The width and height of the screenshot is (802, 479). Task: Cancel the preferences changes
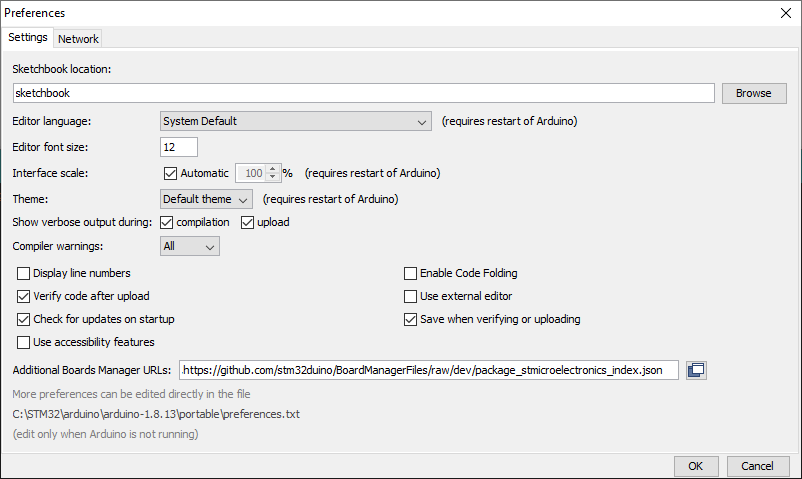[x=757, y=466]
